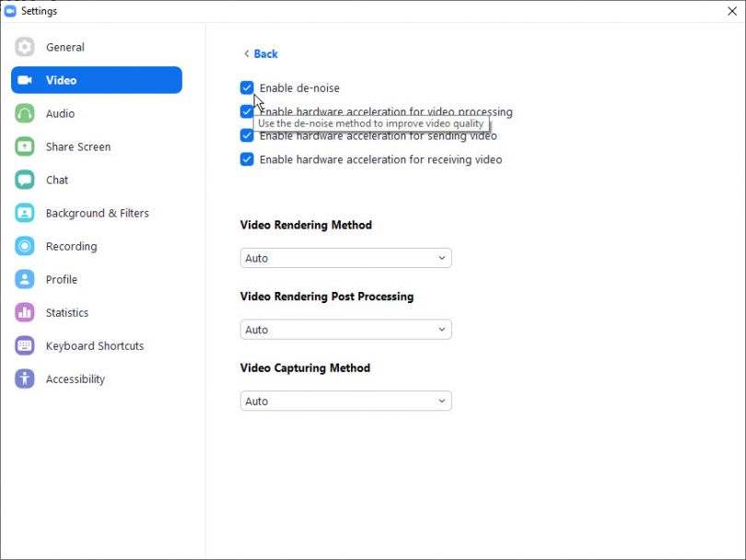Viewport: 746px width, 560px height.
Task: Close the Settings window
Action: tap(731, 11)
